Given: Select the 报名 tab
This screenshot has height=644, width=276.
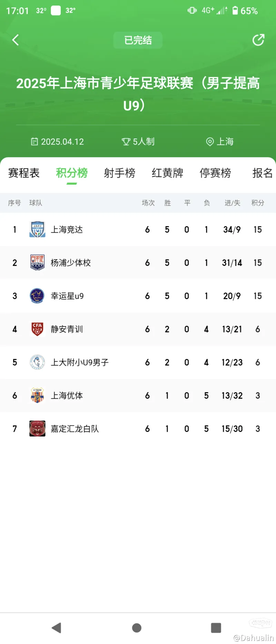Looking at the screenshot, I should (x=263, y=173).
